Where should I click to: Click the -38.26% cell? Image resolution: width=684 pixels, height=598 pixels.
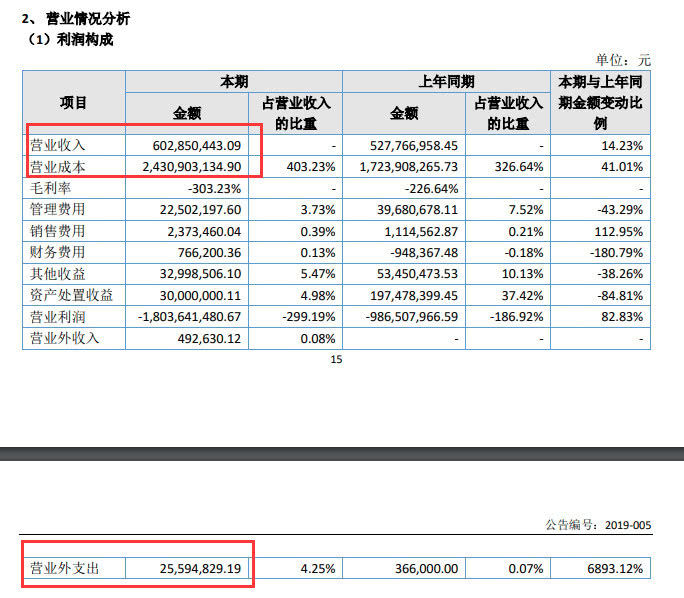(620, 274)
